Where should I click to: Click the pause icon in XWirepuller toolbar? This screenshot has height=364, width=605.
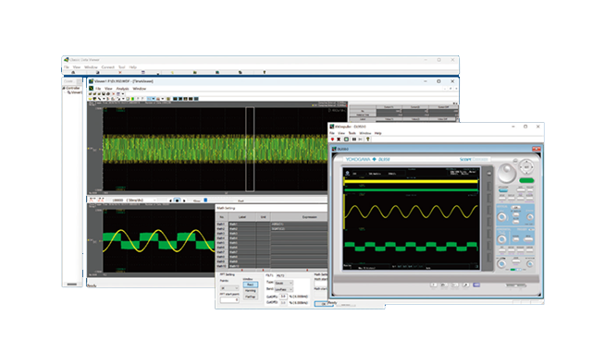pyautogui.click(x=353, y=140)
